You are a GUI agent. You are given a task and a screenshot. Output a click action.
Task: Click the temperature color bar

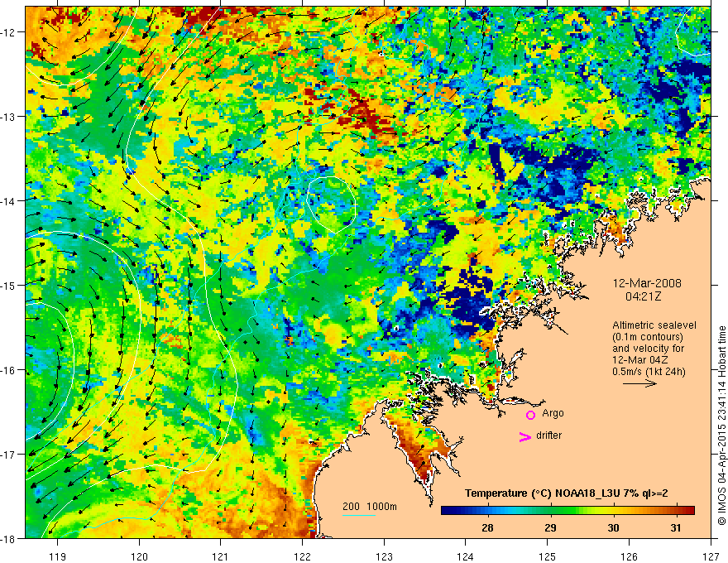click(568, 511)
